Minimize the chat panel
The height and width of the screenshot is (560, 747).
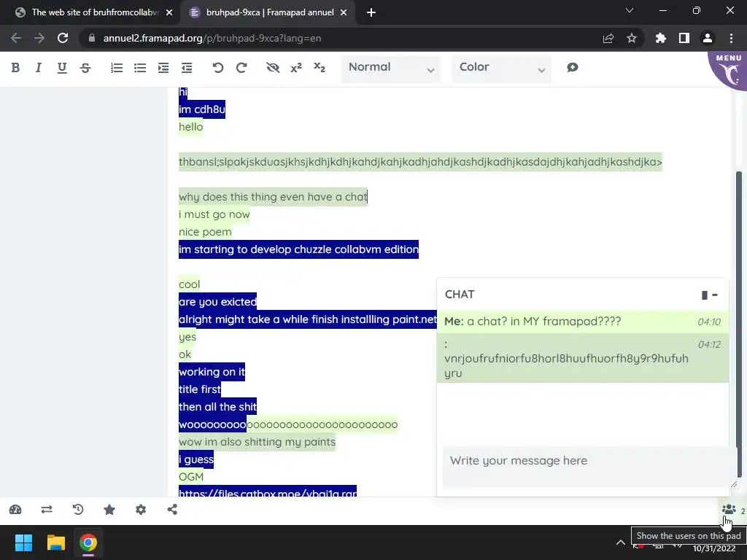point(715,295)
